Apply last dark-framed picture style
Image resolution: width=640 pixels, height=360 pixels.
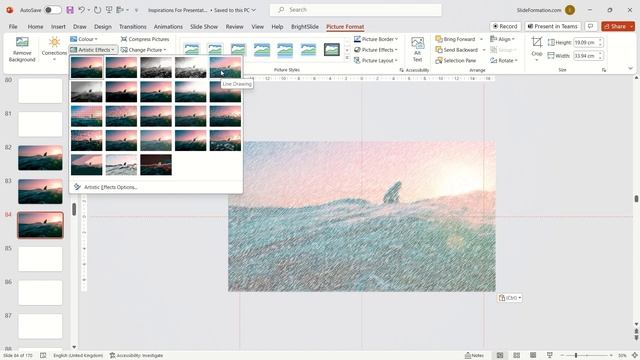click(332, 49)
